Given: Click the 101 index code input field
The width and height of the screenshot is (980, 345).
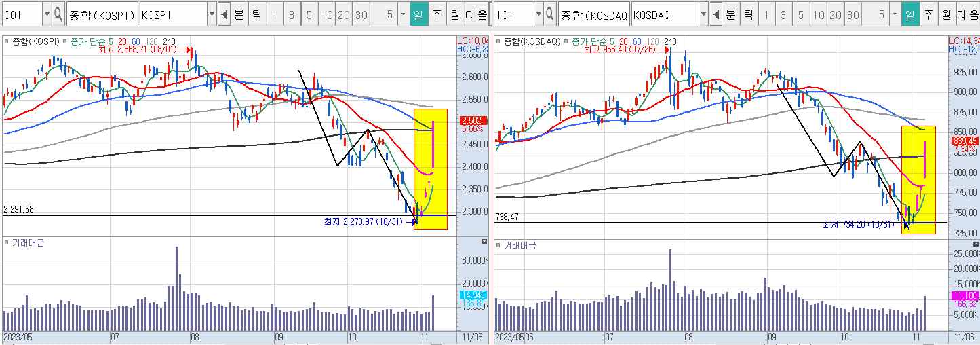Looking at the screenshot, I should 511,14.
